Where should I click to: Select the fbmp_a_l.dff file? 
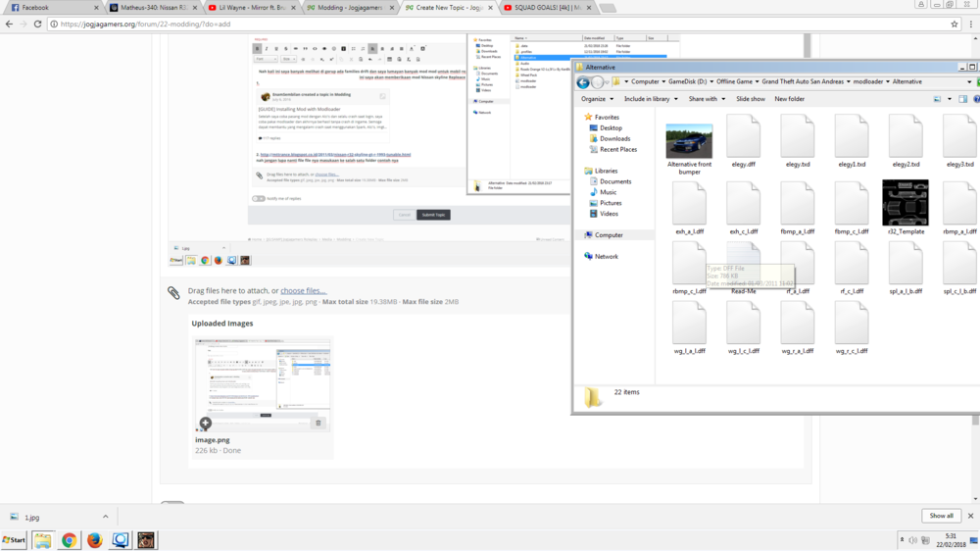tap(798, 209)
